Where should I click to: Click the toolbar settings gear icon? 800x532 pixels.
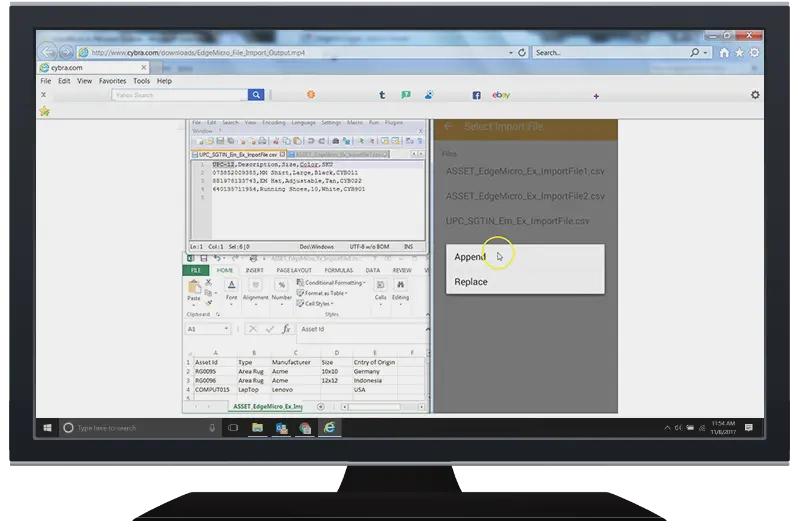click(x=755, y=95)
